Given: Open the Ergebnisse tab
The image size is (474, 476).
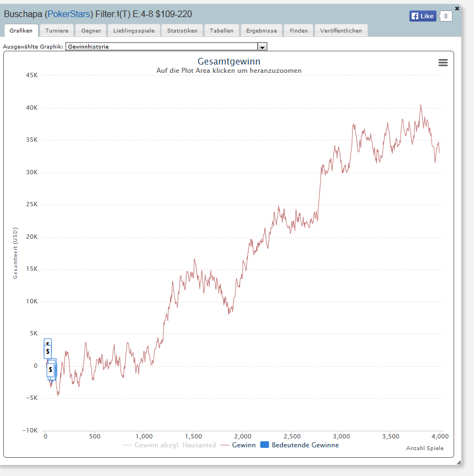Looking at the screenshot, I should coord(262,31).
